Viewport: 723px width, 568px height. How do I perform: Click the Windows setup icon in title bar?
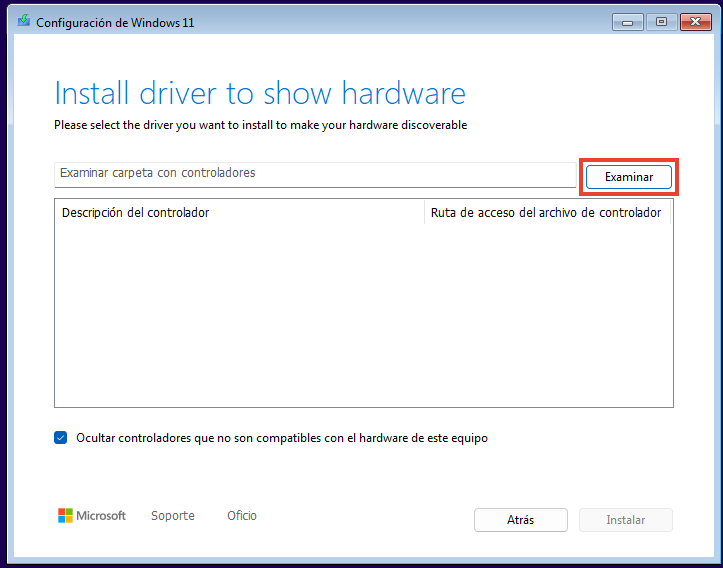[23, 22]
